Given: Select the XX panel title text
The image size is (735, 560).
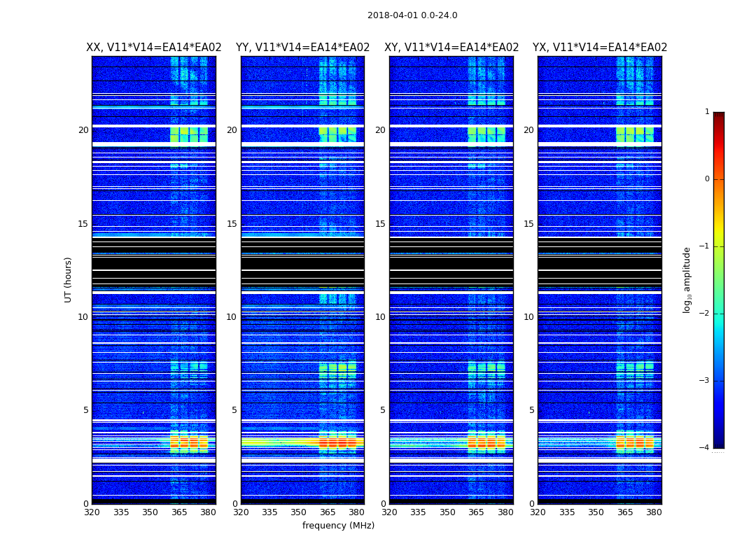Looking at the screenshot, I should click(x=153, y=48).
